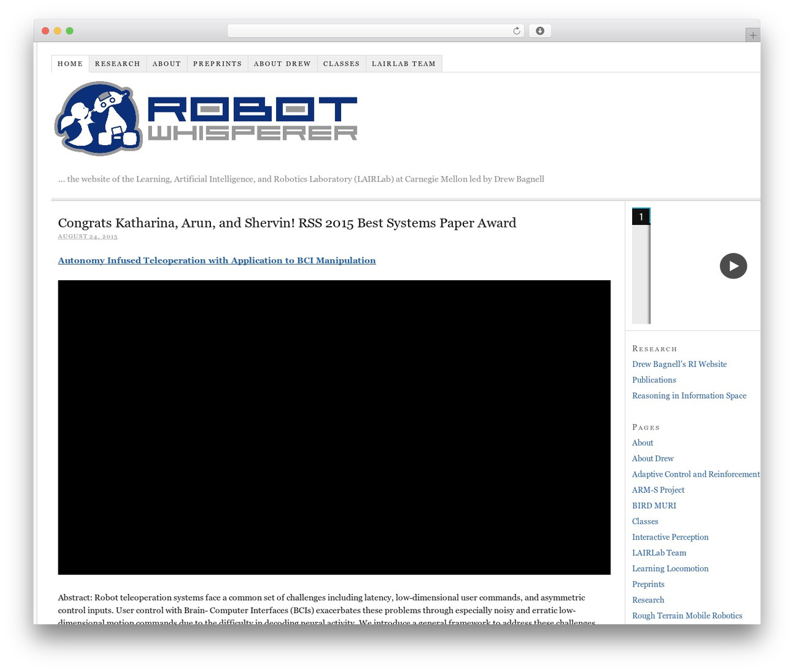This screenshot has height=672, width=794.
Task: Click the Robot Whisperer logo
Action: [207, 118]
